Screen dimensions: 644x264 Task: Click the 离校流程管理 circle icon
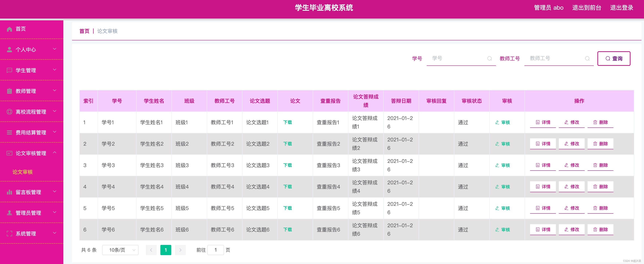click(x=9, y=112)
